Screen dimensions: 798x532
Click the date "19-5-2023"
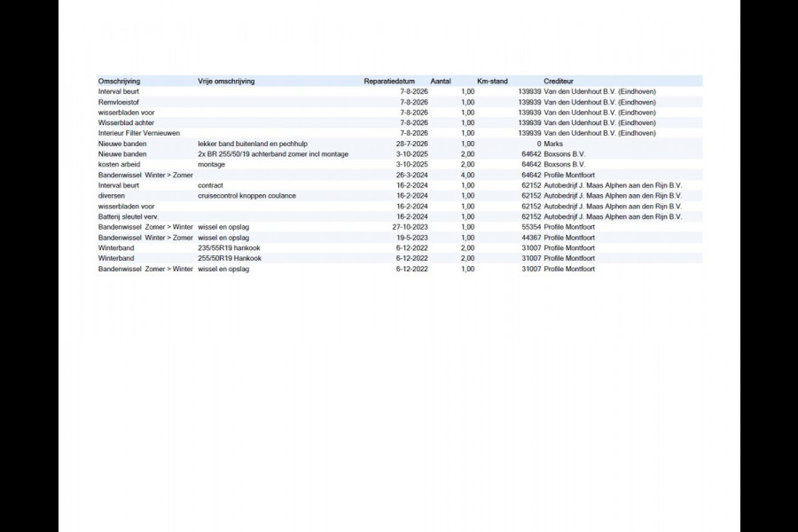(411, 238)
